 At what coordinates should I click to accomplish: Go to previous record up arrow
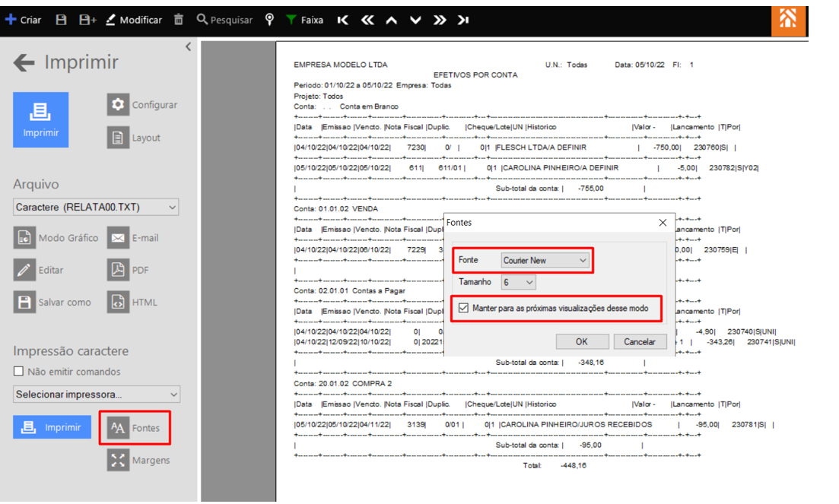pyautogui.click(x=392, y=21)
